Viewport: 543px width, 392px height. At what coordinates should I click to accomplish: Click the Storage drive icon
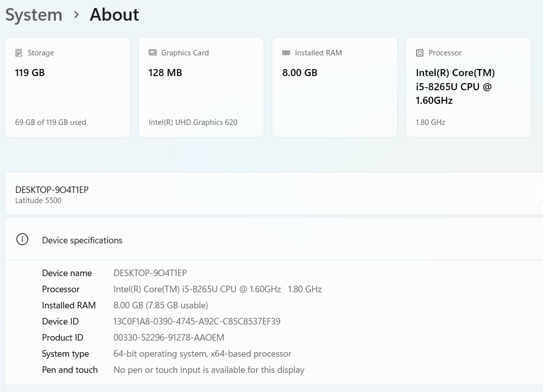click(x=19, y=53)
